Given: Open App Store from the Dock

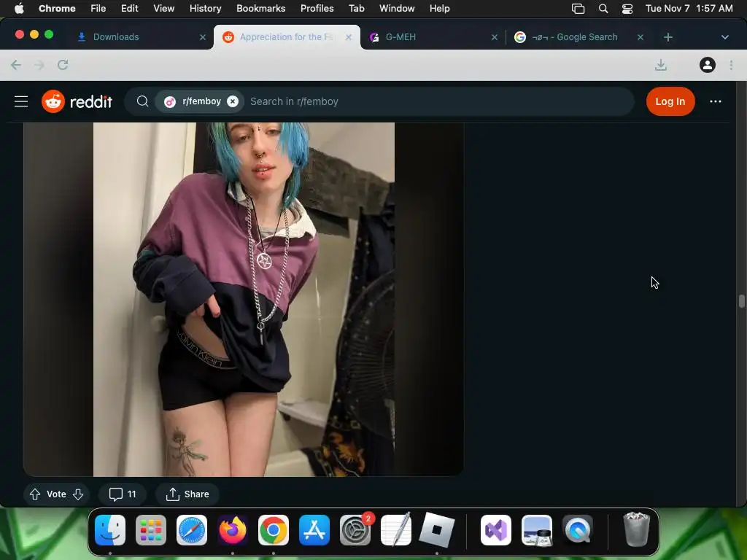Looking at the screenshot, I should point(314,530).
